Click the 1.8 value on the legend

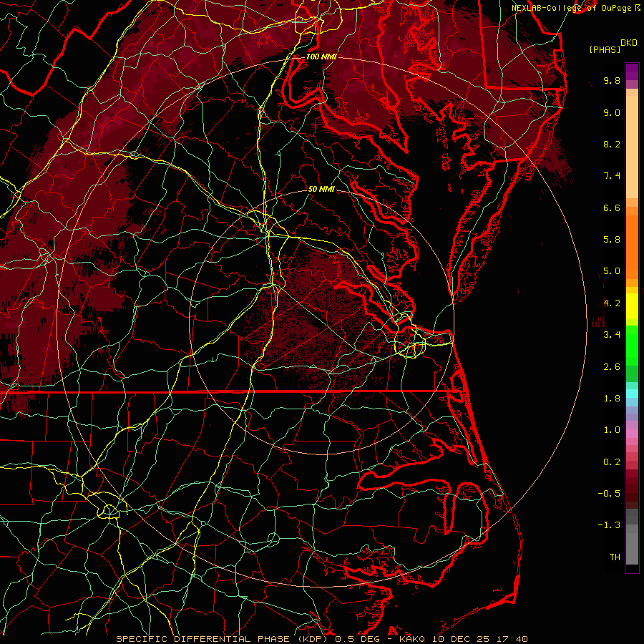612,399
